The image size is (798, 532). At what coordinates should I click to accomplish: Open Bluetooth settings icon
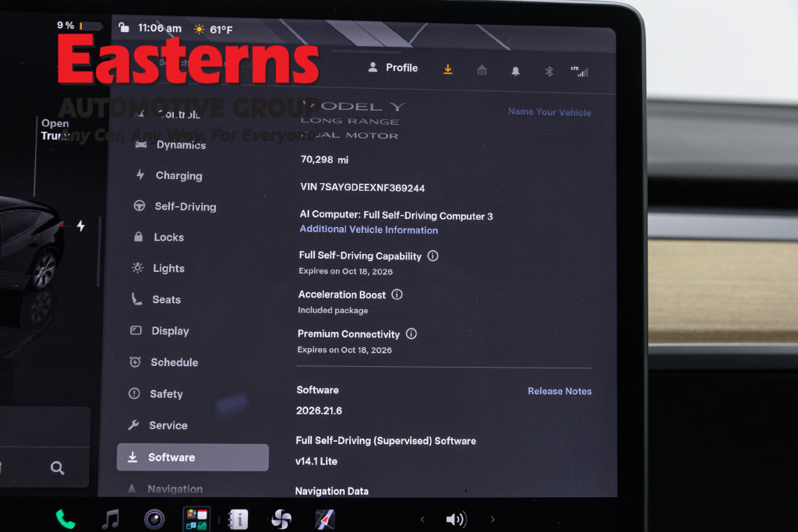(549, 72)
